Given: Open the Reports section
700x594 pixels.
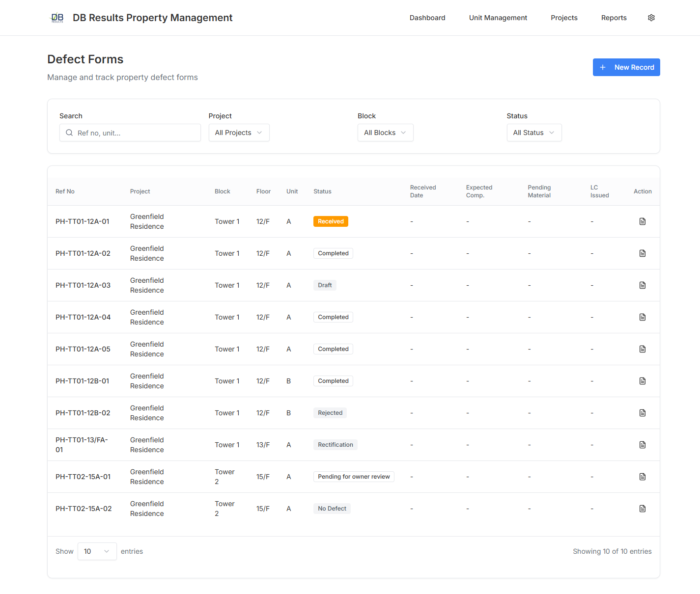Looking at the screenshot, I should (614, 18).
